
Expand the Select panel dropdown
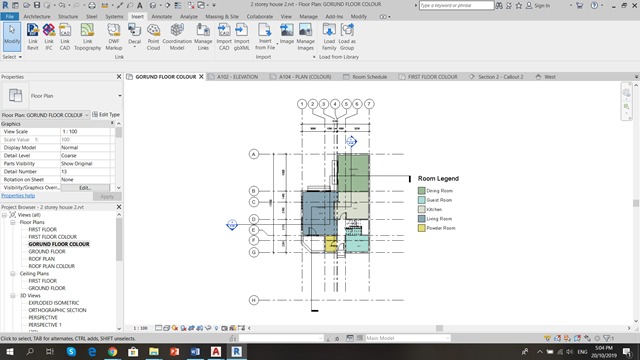click(x=12, y=57)
